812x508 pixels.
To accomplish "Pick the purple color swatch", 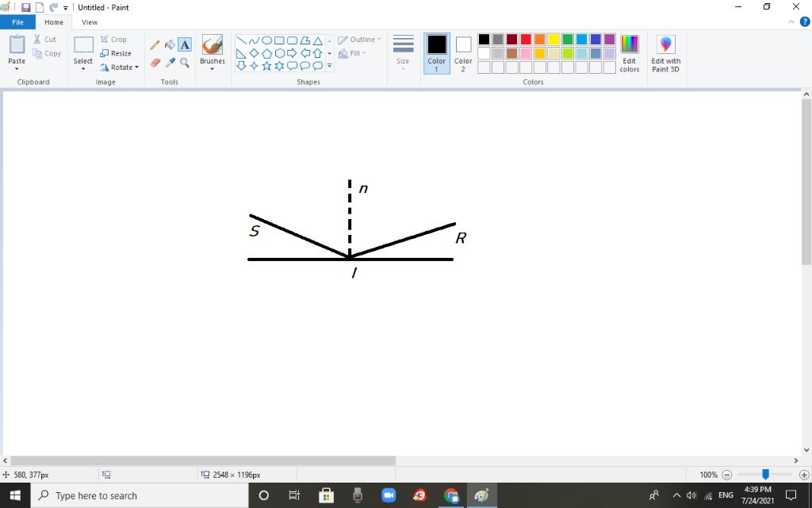I will click(610, 40).
